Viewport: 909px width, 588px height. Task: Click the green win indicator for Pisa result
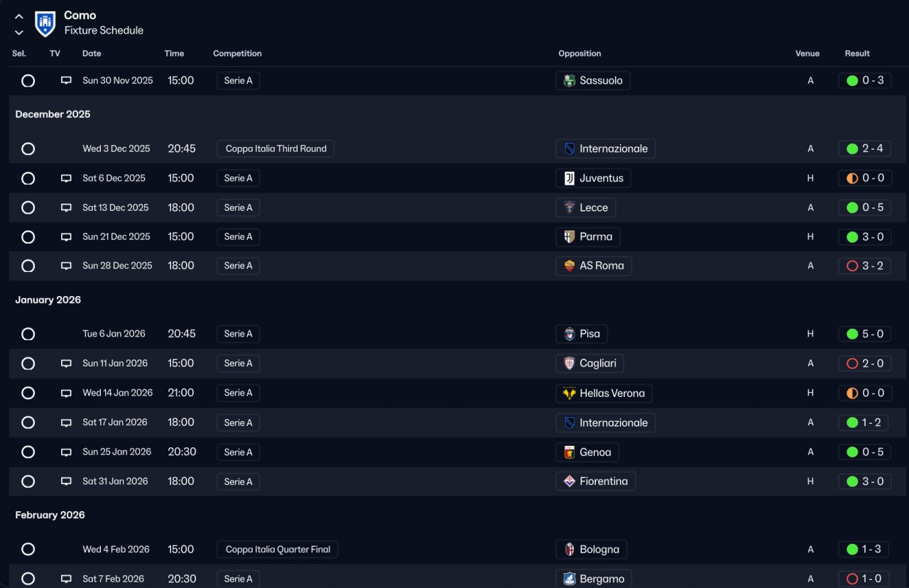tap(852, 334)
